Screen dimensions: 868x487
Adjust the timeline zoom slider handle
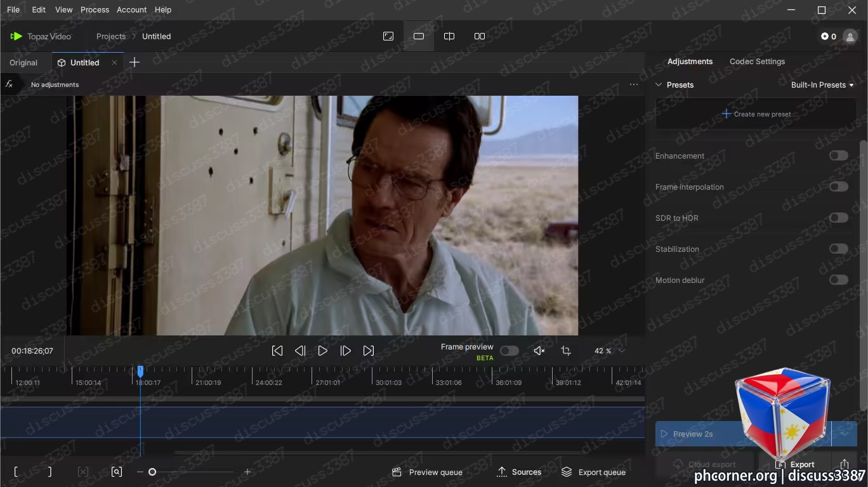152,472
